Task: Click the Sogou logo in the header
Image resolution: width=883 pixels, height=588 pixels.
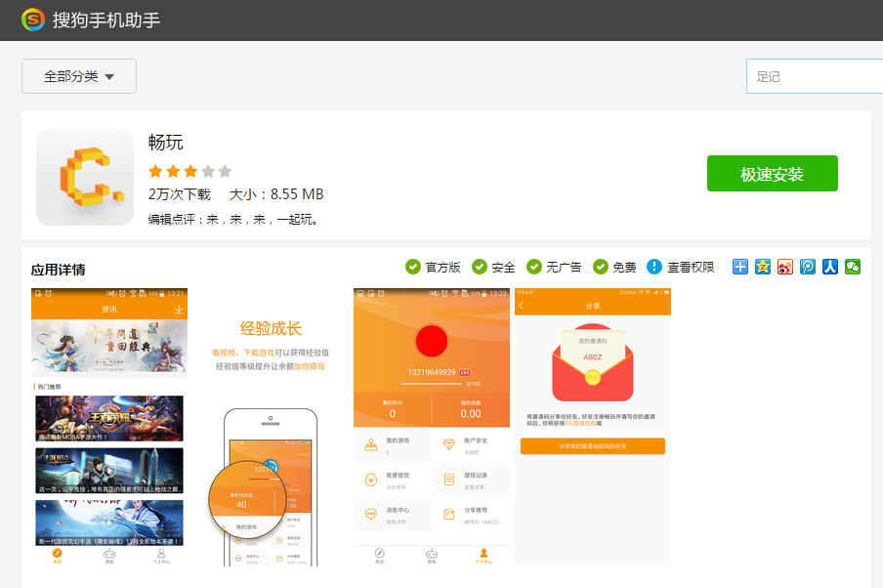Action: pyautogui.click(x=32, y=20)
